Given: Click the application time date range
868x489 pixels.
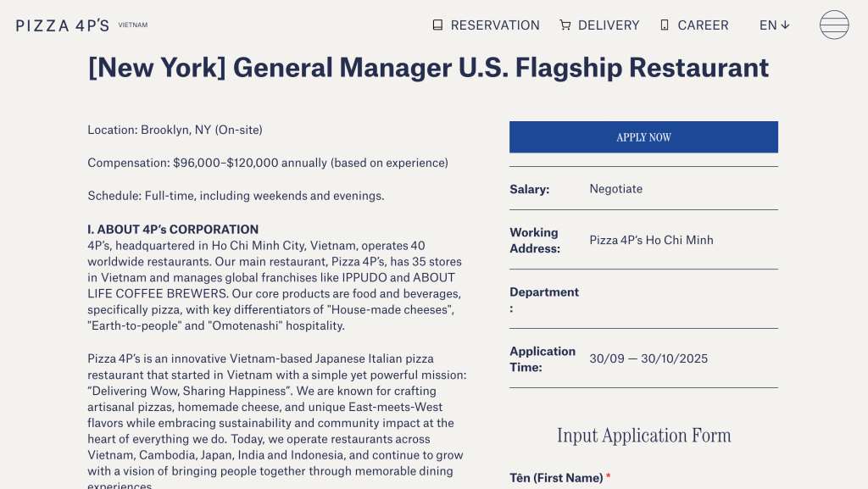Looking at the screenshot, I should (x=648, y=358).
